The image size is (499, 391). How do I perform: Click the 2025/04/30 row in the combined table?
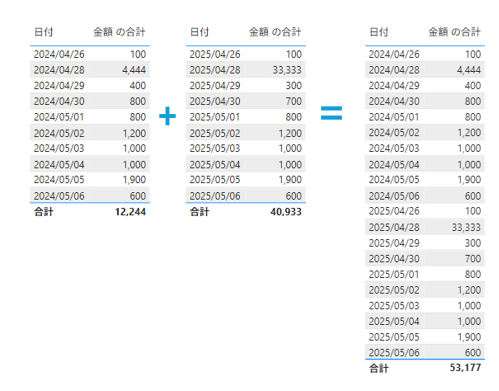[425, 259]
